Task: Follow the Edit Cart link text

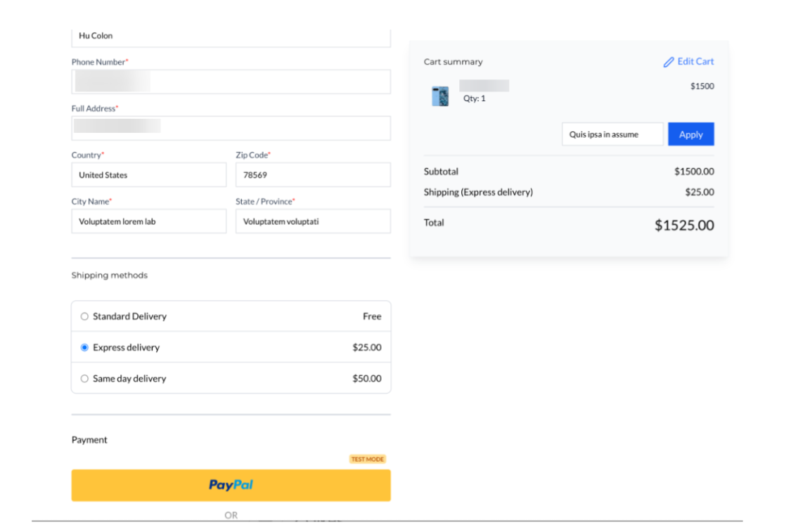Action: [x=695, y=62]
